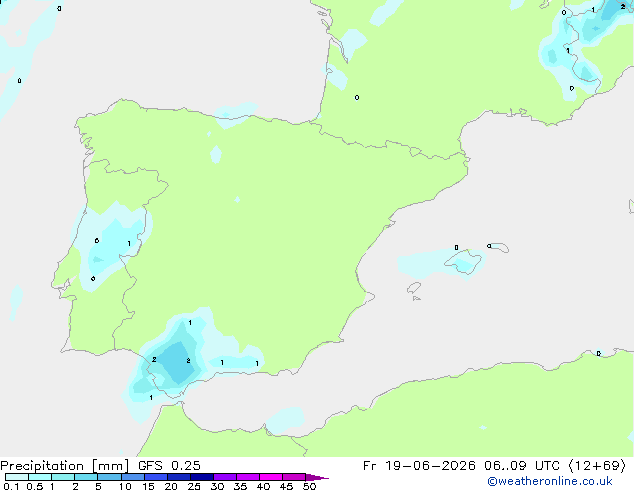Click the 'GFS 0.25' model label
634x490 pixels.
point(169,466)
